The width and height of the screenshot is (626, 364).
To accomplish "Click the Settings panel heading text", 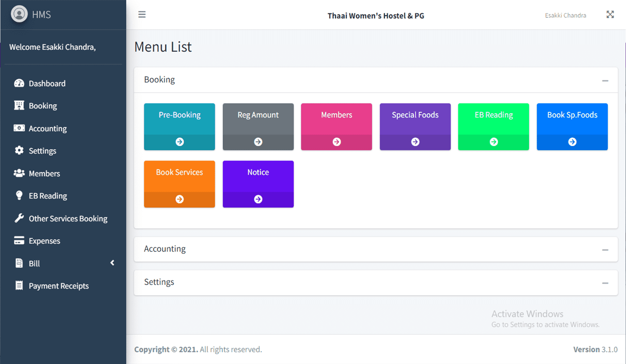I will [159, 282].
